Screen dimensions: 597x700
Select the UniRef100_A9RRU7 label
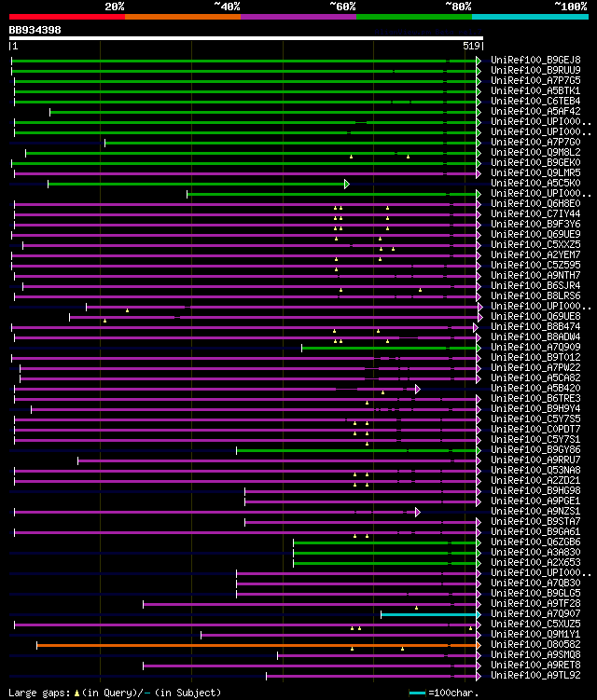click(x=535, y=460)
